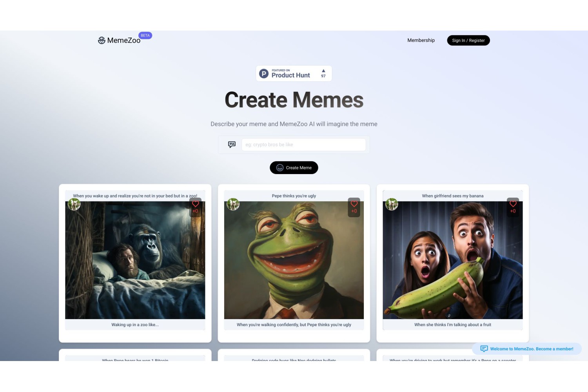Click caption 'Waking up in a zoo like...'
Image resolution: width=588 pixels, height=392 pixels.
coord(135,325)
